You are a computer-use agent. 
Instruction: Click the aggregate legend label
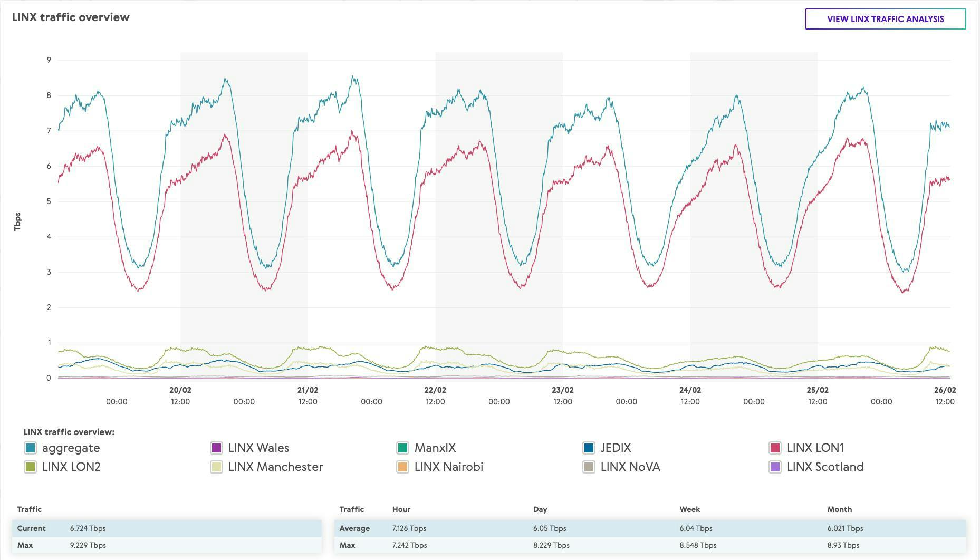tap(71, 448)
